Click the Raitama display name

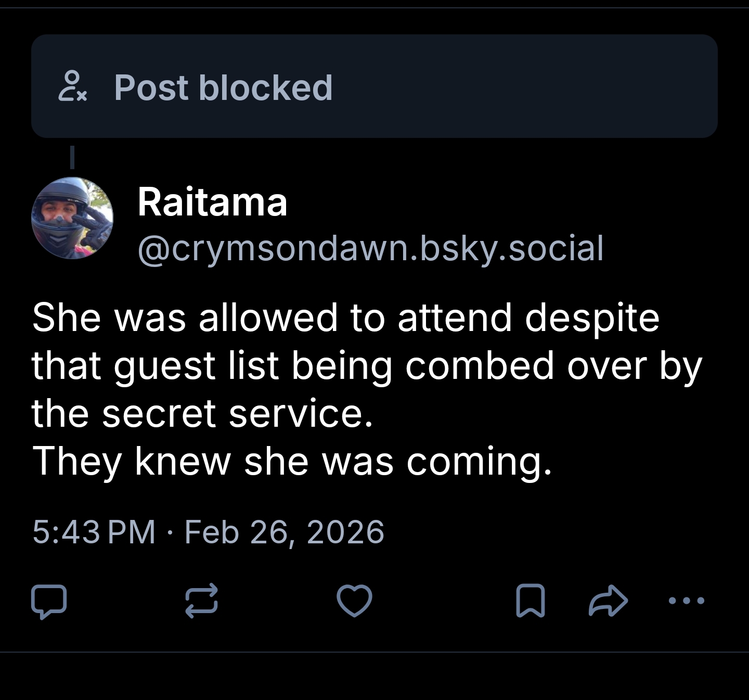(x=212, y=202)
